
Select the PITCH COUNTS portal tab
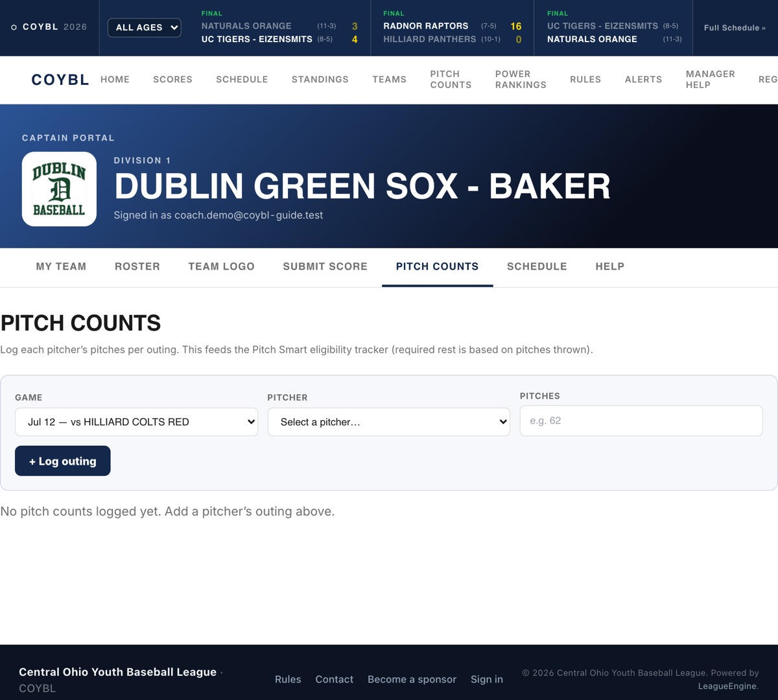click(438, 266)
